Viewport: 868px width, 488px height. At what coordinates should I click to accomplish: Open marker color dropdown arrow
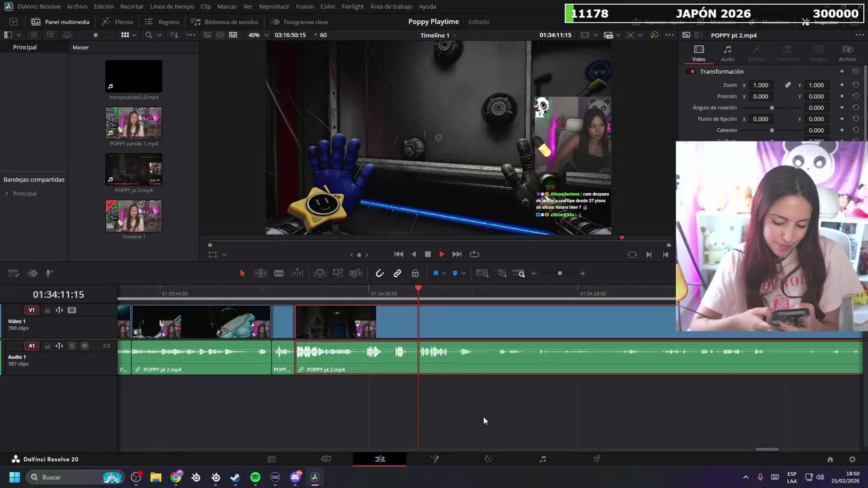coord(463,273)
